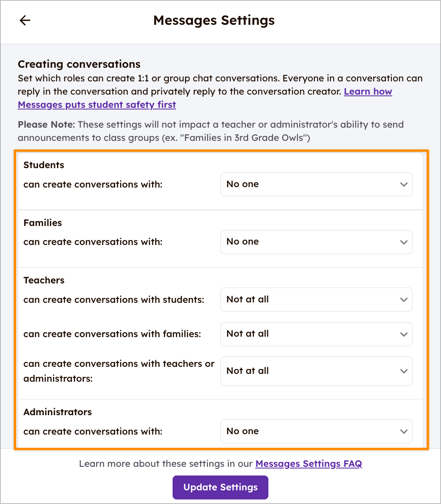The width and height of the screenshot is (441, 504).
Task: Click chevron arrow in Families dropdown
Action: coord(403,242)
